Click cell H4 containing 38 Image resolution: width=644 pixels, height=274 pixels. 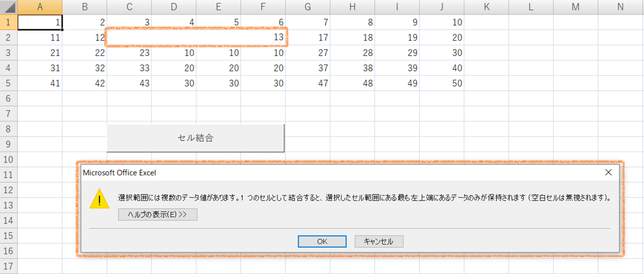tap(352, 68)
